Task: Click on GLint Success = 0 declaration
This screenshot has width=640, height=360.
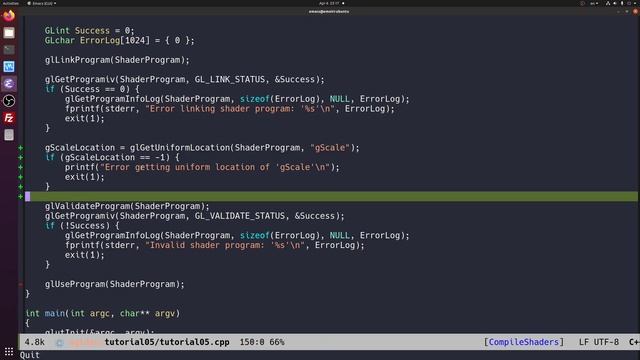Action: [x=89, y=31]
